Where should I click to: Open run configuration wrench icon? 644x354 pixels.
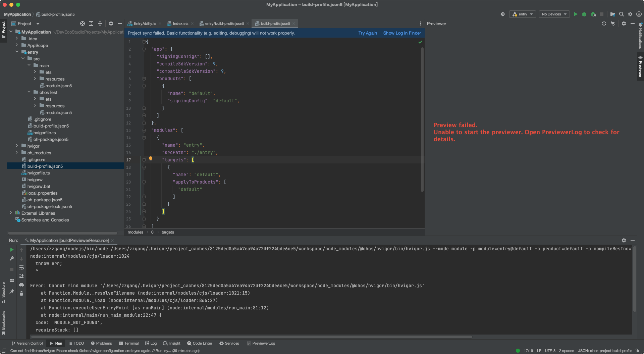tap(12, 258)
